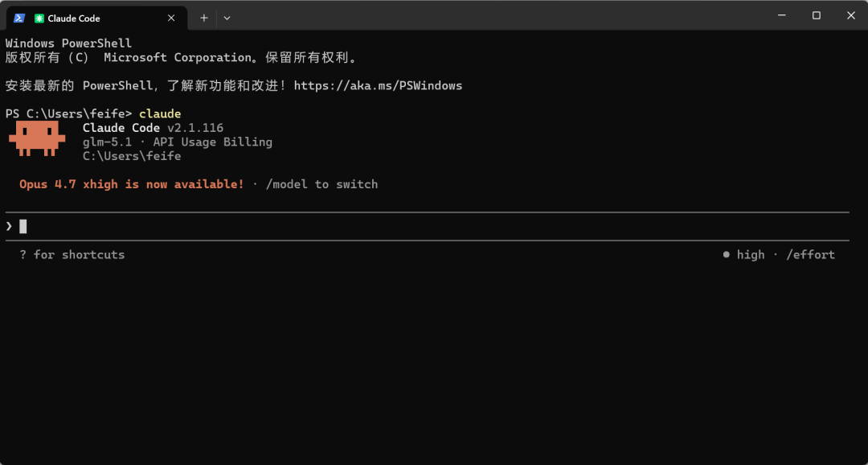868x465 pixels.
Task: Toggle reasoning effort via the '/effort' control
Action: pyautogui.click(x=810, y=254)
